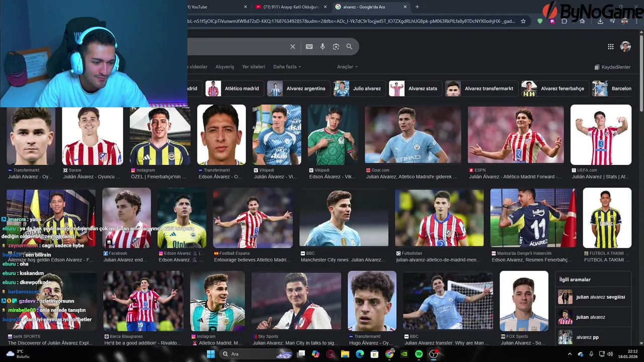Select the Alışveriş search filter
Image resolution: width=644 pixels, height=362 pixels.
point(225,67)
